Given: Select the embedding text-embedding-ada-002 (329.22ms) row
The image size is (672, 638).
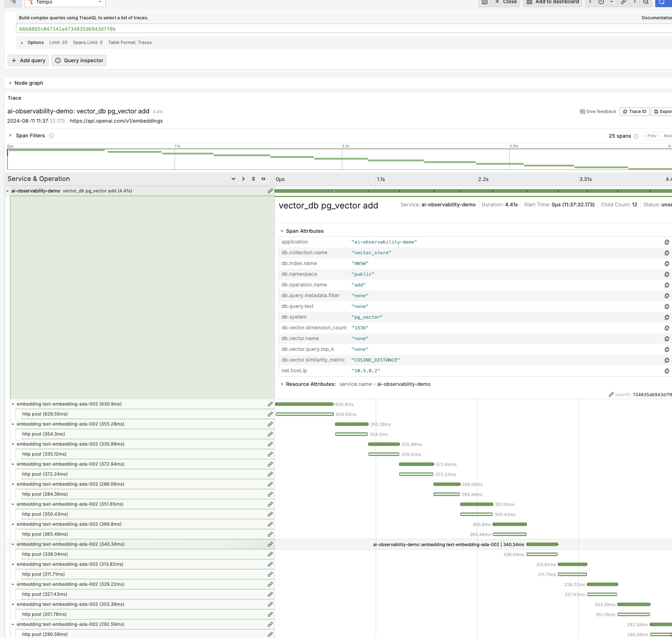Looking at the screenshot, I should click(142, 584).
